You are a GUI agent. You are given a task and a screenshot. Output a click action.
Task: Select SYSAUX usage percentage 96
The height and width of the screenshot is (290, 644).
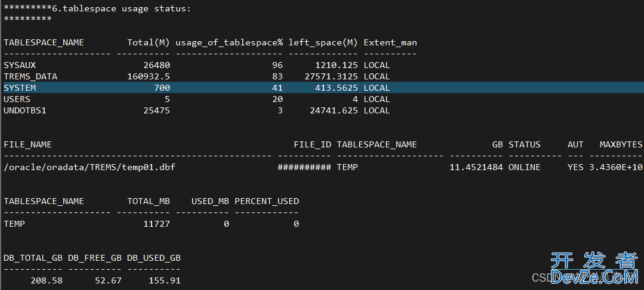pyautogui.click(x=278, y=65)
